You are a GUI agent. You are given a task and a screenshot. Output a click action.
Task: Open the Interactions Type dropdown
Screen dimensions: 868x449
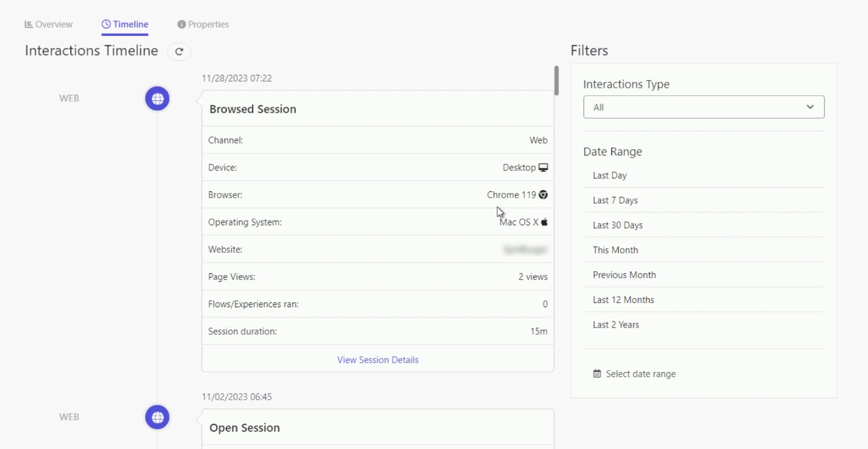coord(703,107)
